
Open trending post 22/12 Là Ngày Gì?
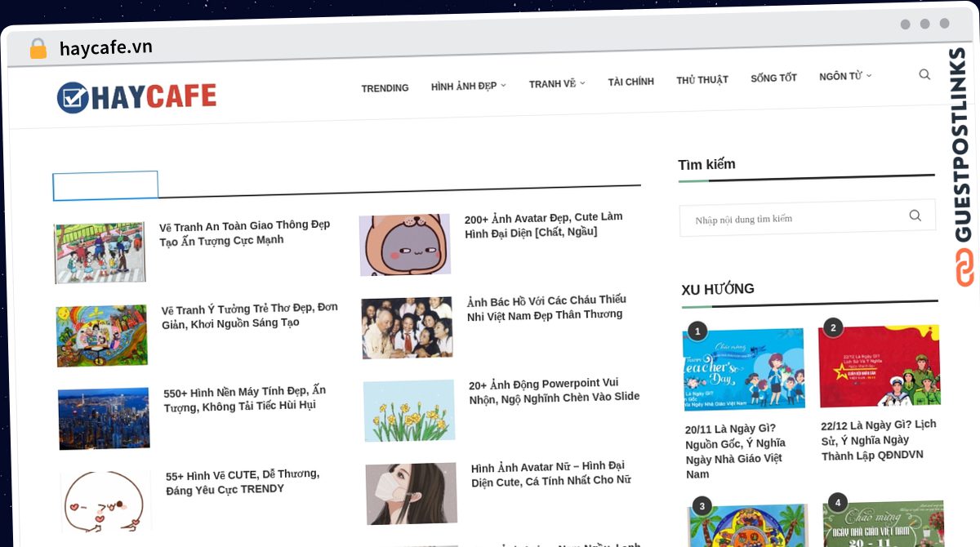879,439
